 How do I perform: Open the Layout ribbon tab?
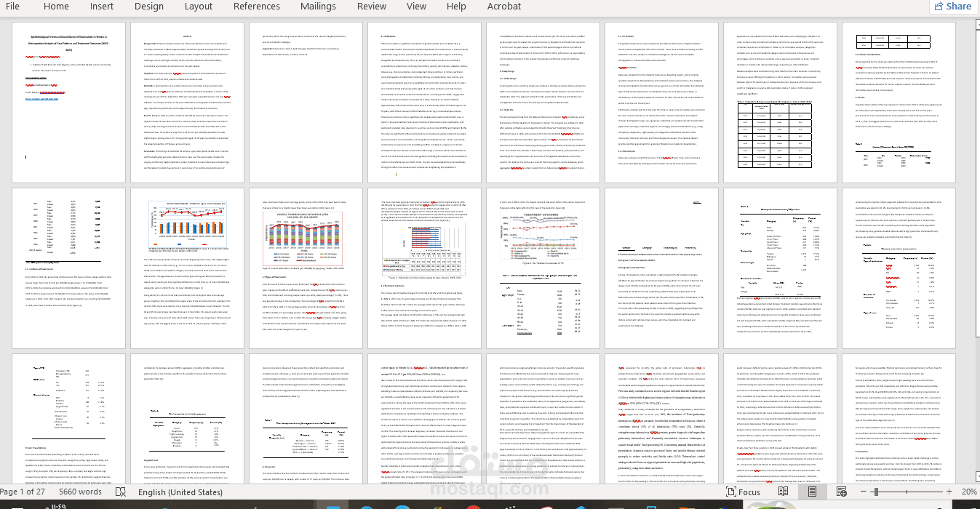(x=199, y=6)
